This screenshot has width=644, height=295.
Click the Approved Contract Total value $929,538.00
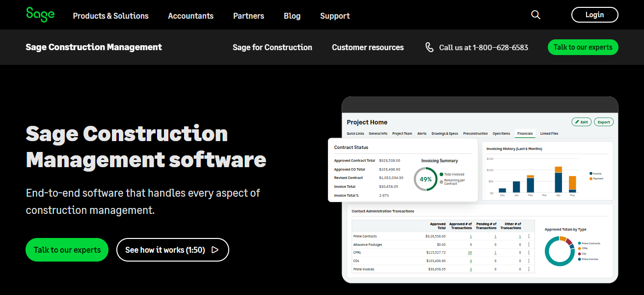click(390, 160)
